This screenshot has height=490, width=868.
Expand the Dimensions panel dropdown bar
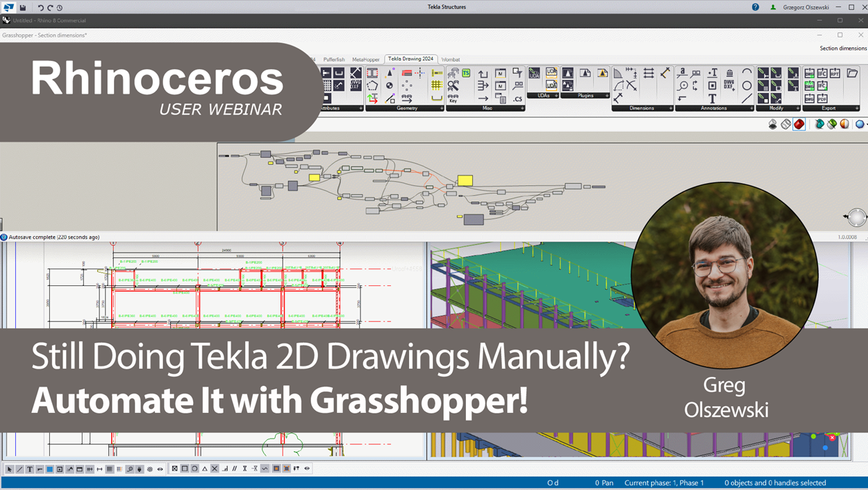tap(642, 108)
